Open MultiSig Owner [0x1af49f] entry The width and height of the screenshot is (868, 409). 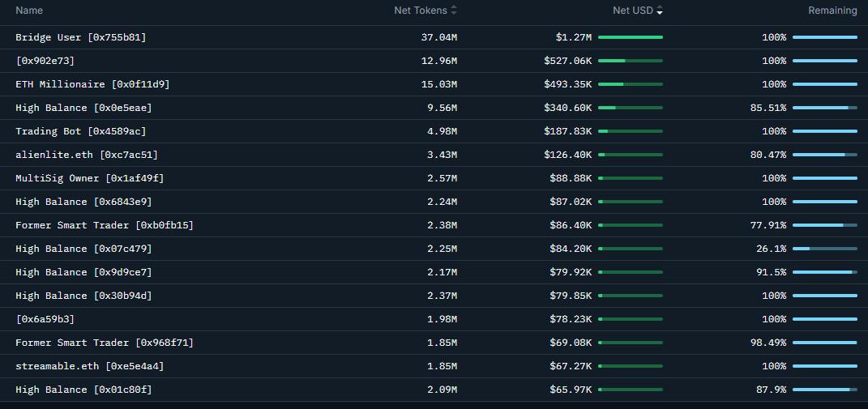click(x=90, y=178)
